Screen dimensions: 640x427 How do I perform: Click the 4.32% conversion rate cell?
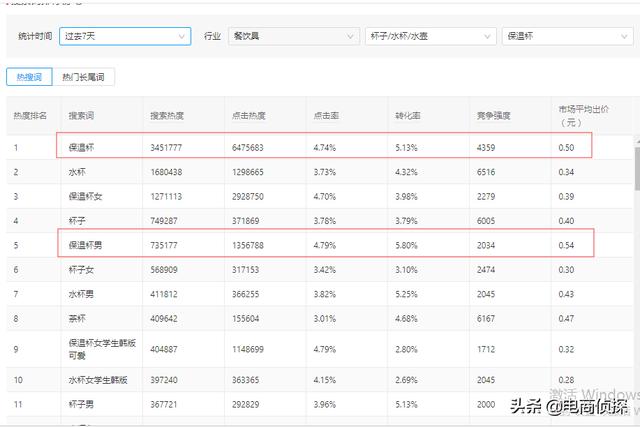point(406,172)
